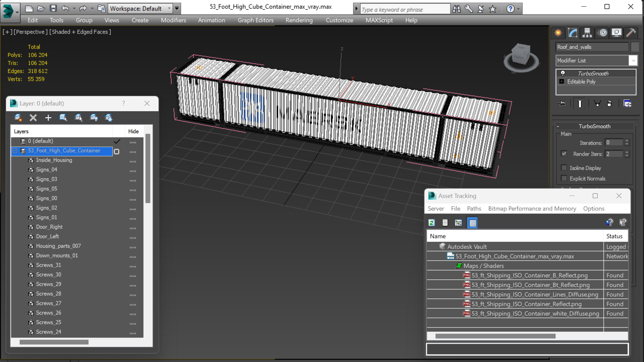The width and height of the screenshot is (644, 362).
Task: Increase the Iterations spinner
Action: point(627,141)
